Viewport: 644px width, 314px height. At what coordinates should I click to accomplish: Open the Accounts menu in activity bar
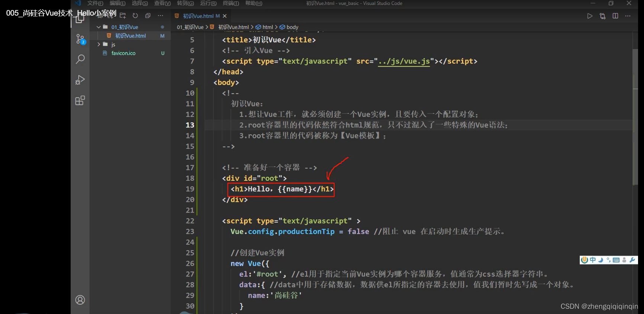tap(80, 300)
